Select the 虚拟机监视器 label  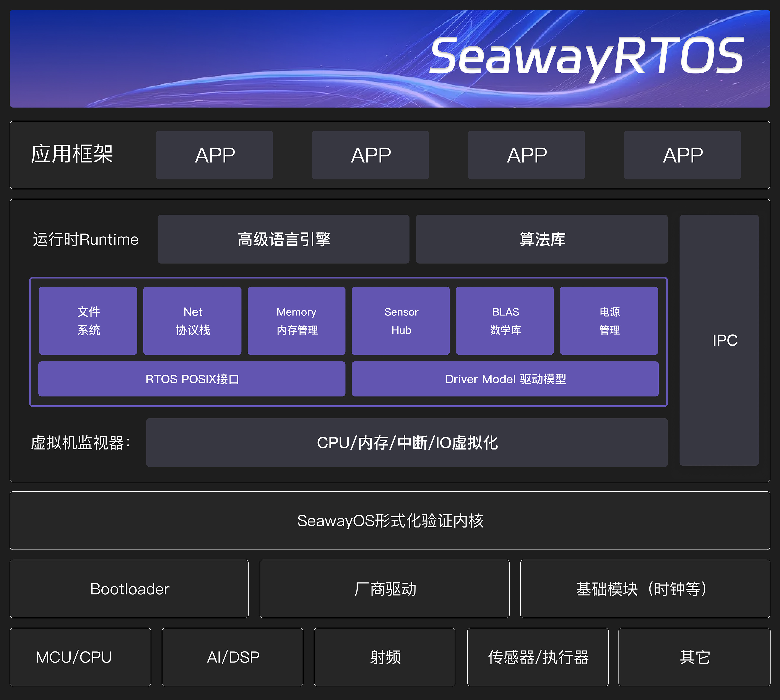coord(81,443)
